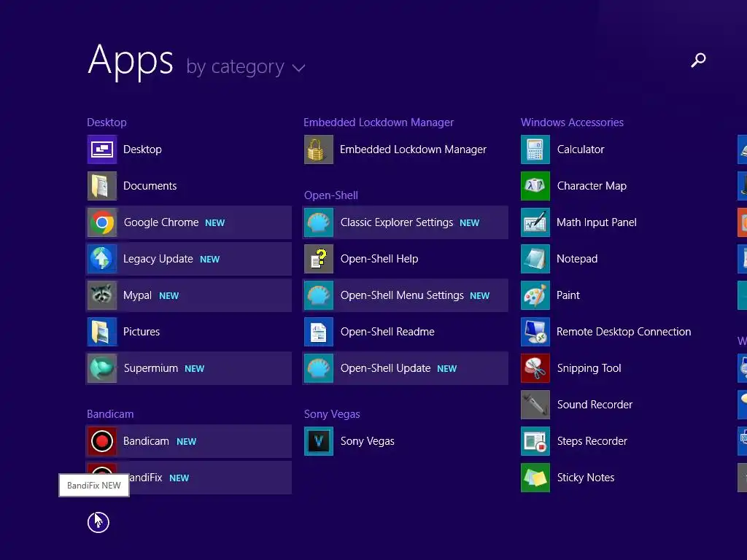Launch the Supermium browser icon
Viewport: 747px width, 560px height.
coord(102,368)
